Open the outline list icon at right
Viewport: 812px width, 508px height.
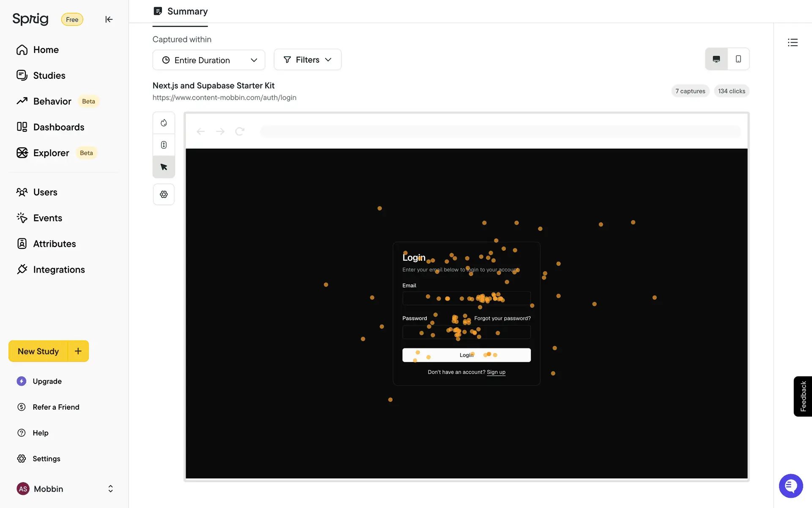tap(793, 42)
